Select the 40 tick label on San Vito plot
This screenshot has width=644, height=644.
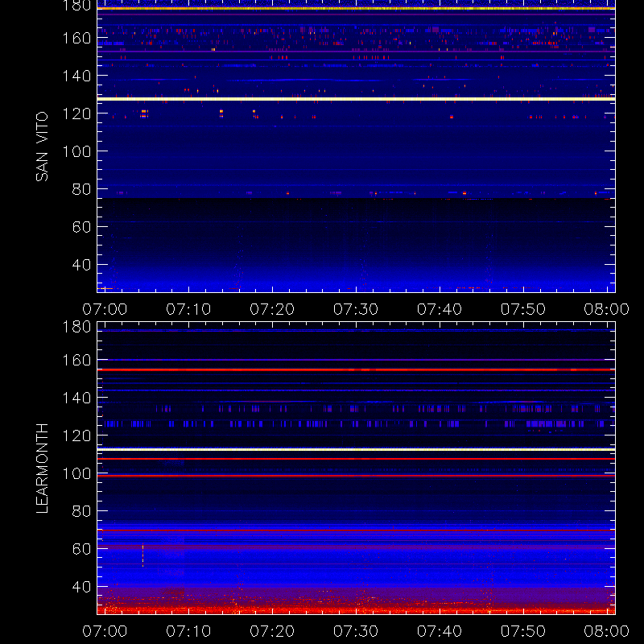click(82, 265)
